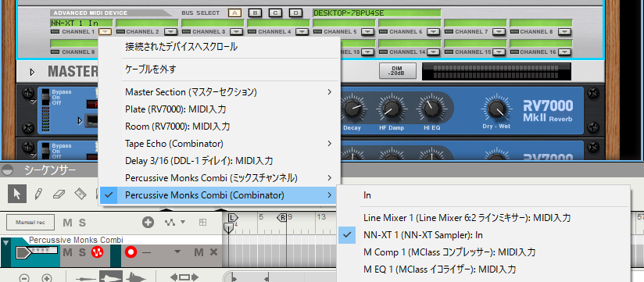Mute the Percussive Monks Combi track
This screenshot has height=282, width=644.
coord(68,252)
